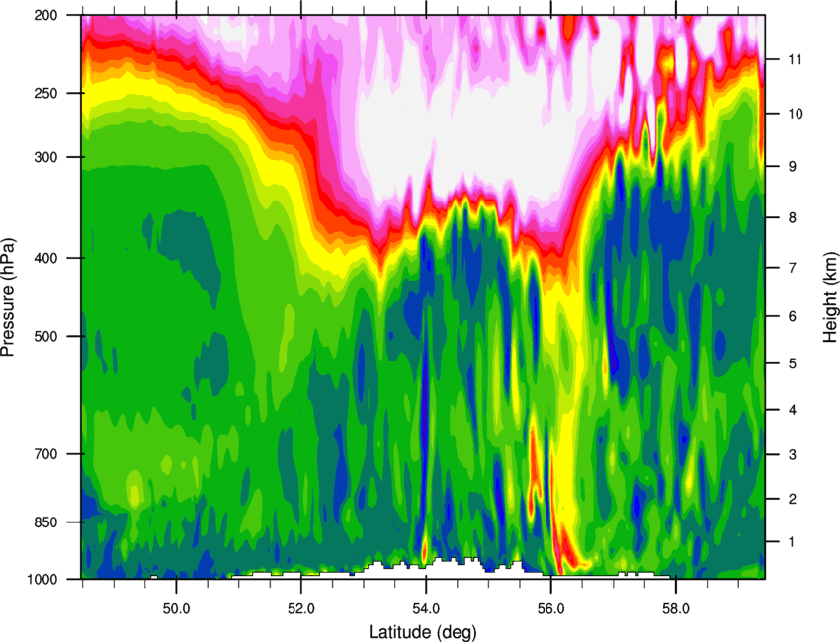Click the 850 pressure axis label
This screenshot has width=840, height=642.
pos(46,522)
